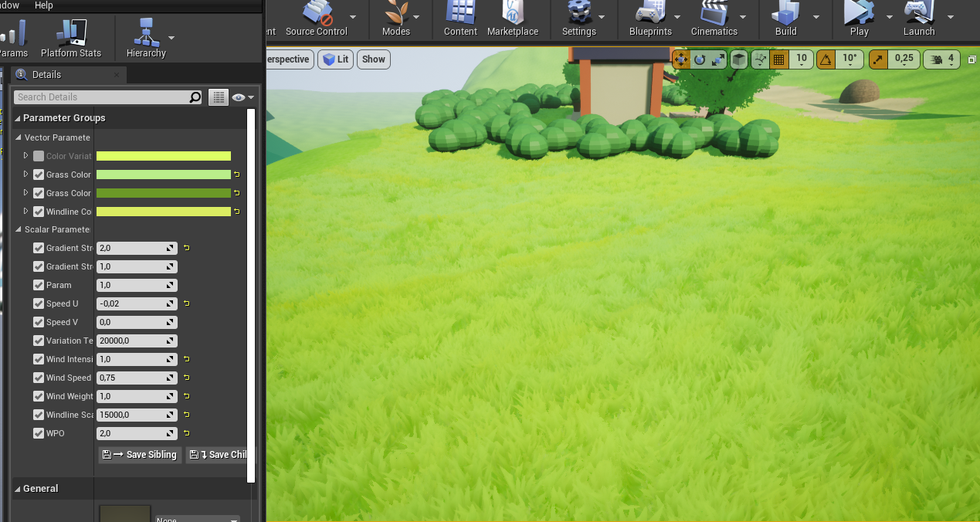Toggle the rotation snapping angle icon
This screenshot has width=980, height=522.
click(x=826, y=59)
